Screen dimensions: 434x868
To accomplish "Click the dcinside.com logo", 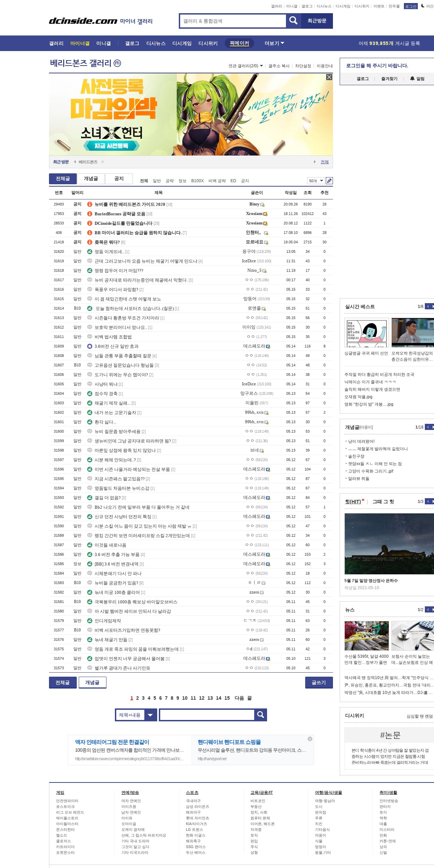I will [x=83, y=21].
